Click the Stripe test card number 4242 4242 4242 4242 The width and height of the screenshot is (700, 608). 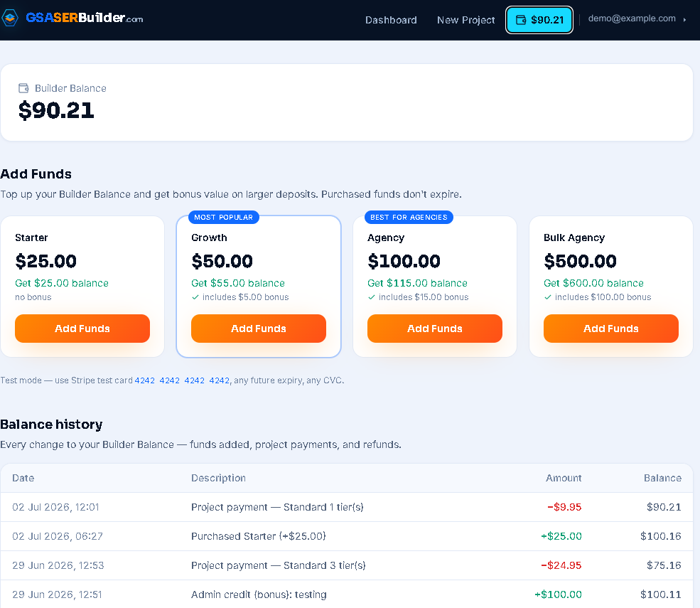point(182,380)
